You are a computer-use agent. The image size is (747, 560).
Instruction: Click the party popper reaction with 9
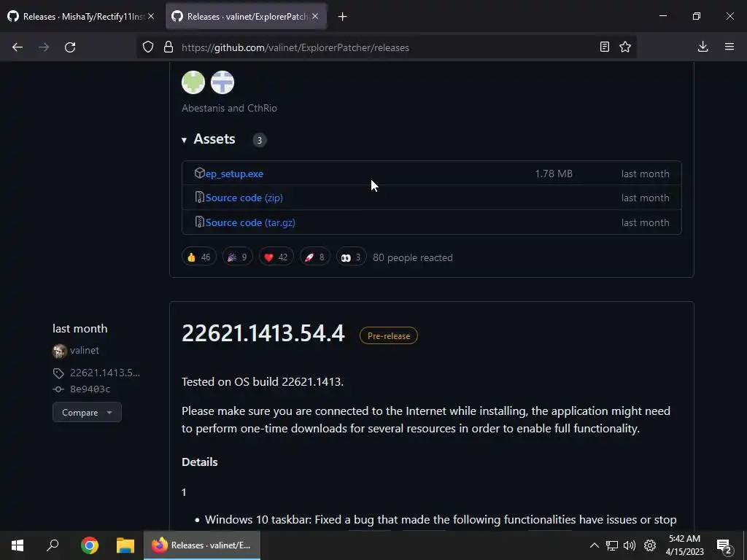click(238, 257)
